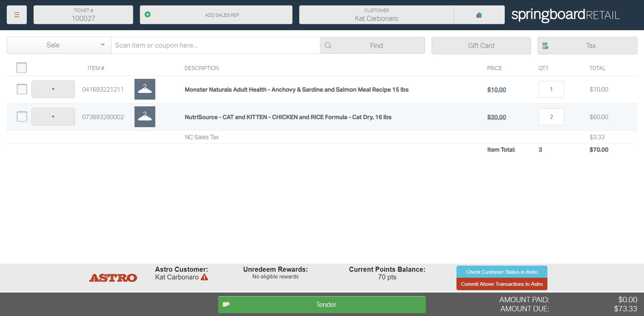The width and height of the screenshot is (644, 316).
Task: Click the NC Sales Tax line
Action: click(x=202, y=137)
